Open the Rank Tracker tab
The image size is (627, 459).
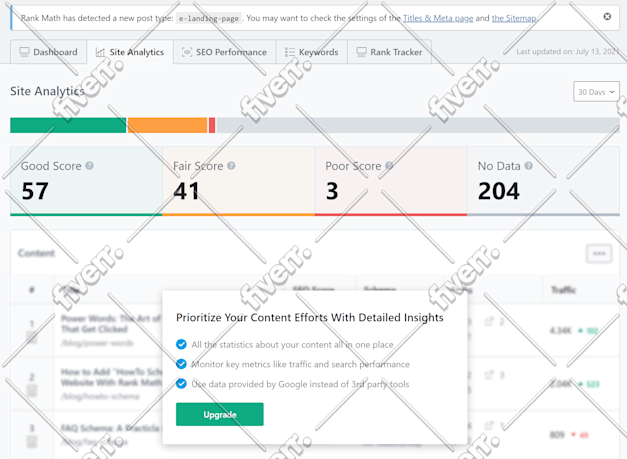(x=389, y=52)
